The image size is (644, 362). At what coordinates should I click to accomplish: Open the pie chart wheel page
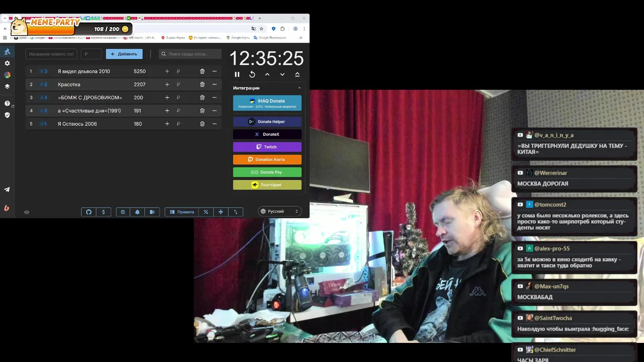pos(7,75)
